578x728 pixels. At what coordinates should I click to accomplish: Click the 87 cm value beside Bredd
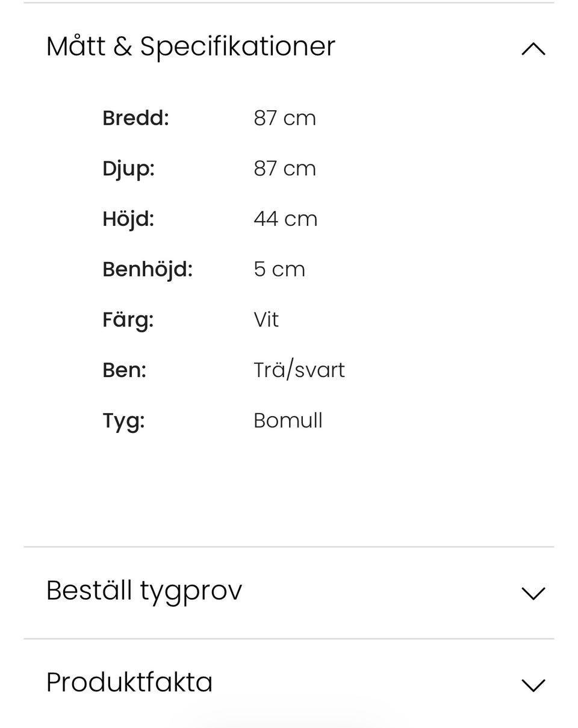pos(285,118)
